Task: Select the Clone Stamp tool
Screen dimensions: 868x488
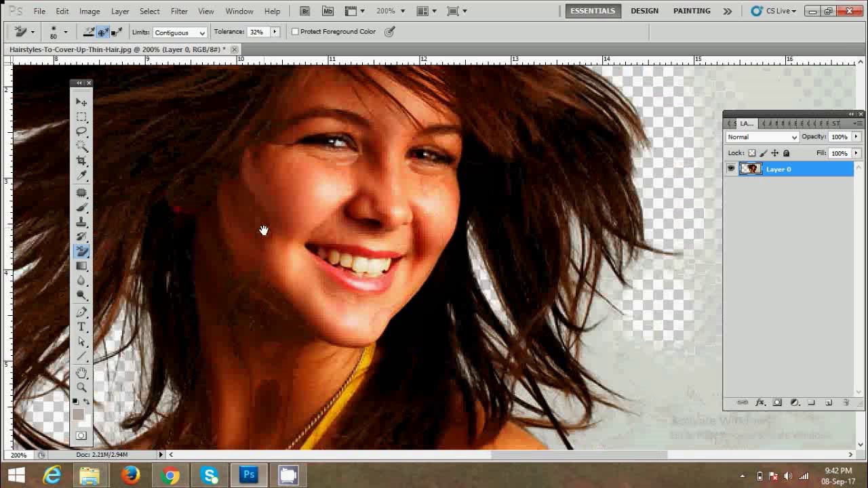Action: (81, 222)
